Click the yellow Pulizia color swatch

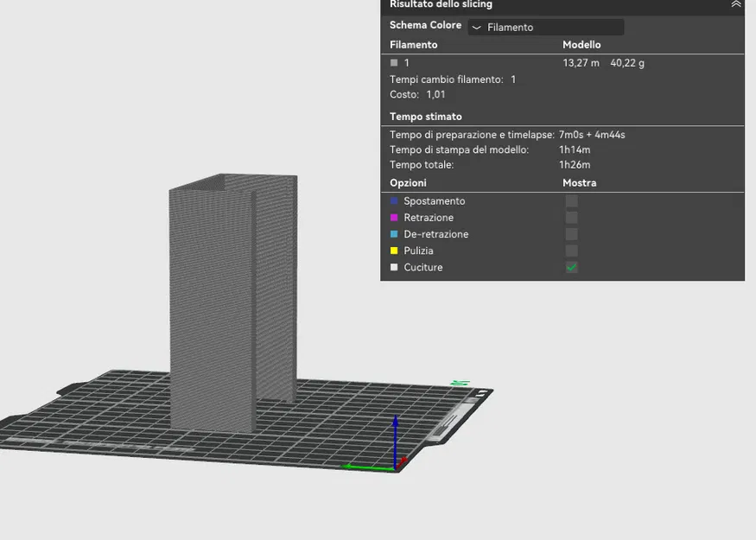click(x=394, y=251)
